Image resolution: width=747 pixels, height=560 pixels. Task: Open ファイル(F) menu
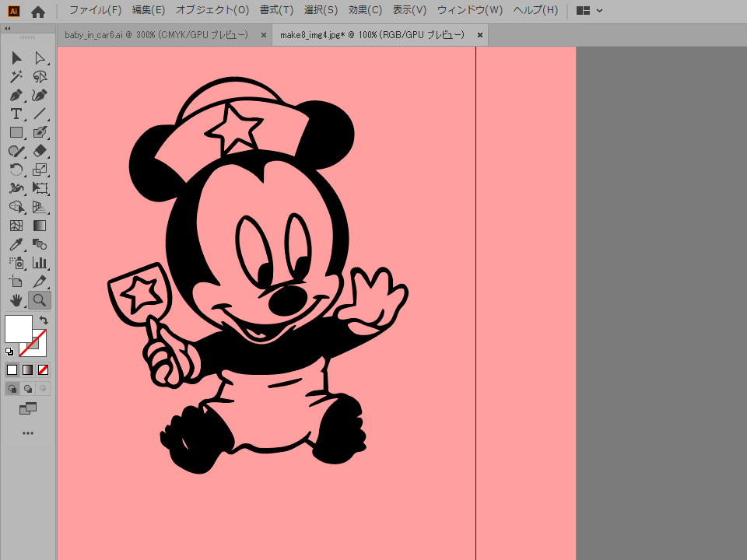point(96,10)
